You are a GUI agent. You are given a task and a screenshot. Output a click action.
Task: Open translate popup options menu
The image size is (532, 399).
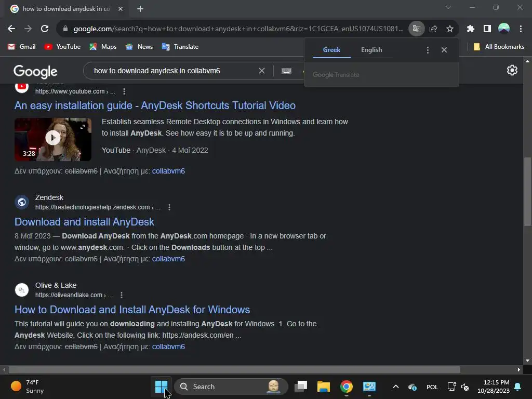428,50
